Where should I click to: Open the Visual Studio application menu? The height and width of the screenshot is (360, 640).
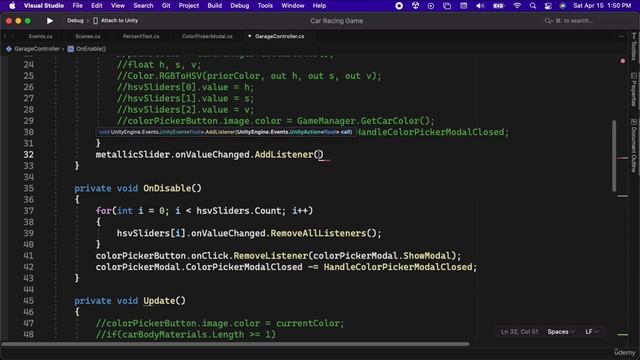pyautogui.click(x=44, y=6)
